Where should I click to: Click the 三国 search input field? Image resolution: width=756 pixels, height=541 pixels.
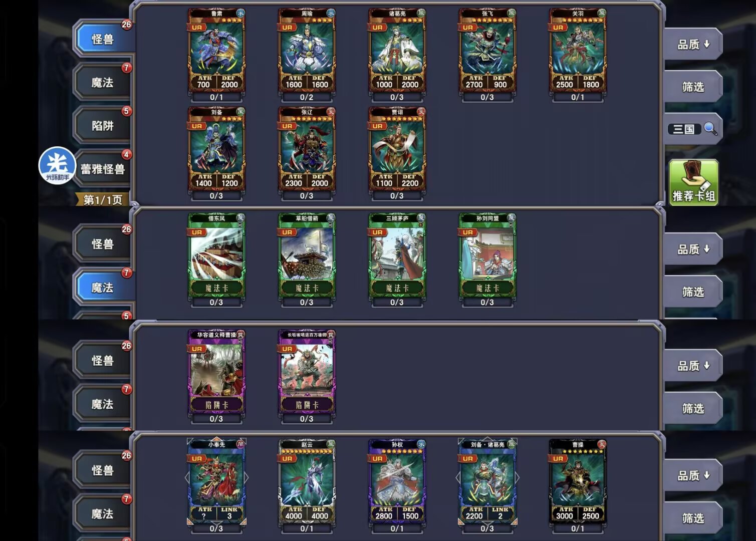click(684, 129)
